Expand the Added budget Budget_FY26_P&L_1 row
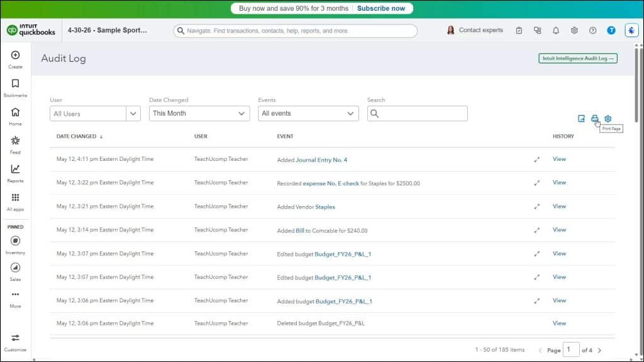Viewport: 644px width, 362px height. click(537, 301)
